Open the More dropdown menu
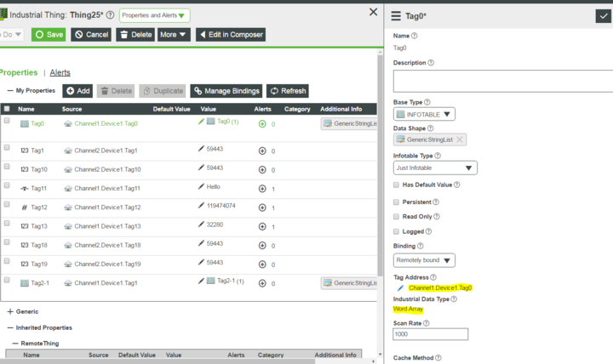 [174, 35]
